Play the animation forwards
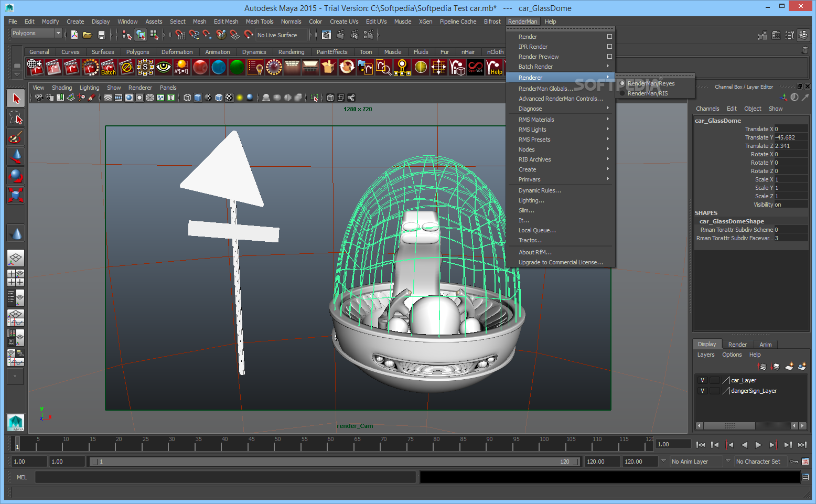Image resolution: width=816 pixels, height=504 pixels. tap(758, 445)
